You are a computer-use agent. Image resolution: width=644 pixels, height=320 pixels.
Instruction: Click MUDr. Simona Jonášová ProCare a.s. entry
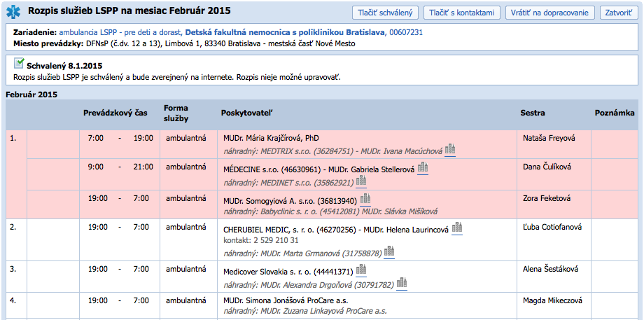coord(286,300)
